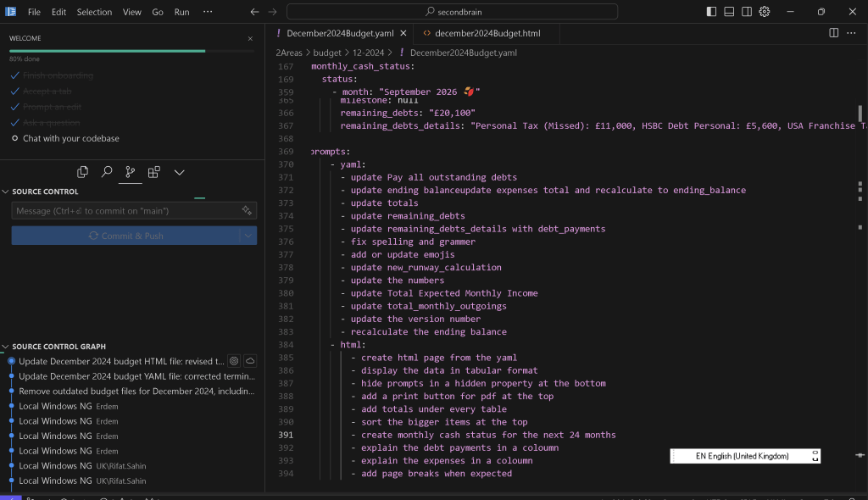Go forward with the right arrow
The height and width of the screenshot is (500, 868).
272,12
